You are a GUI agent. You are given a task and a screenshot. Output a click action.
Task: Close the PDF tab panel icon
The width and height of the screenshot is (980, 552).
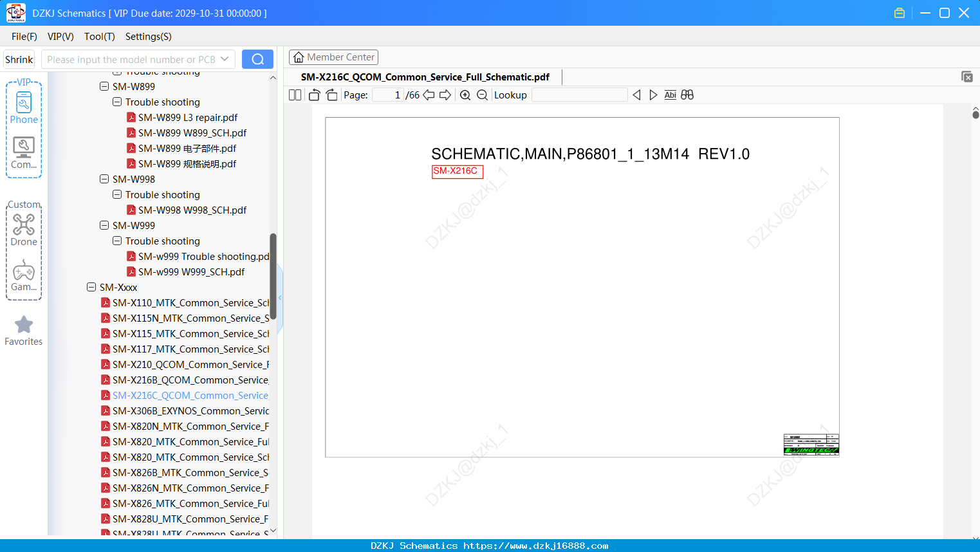click(x=966, y=77)
